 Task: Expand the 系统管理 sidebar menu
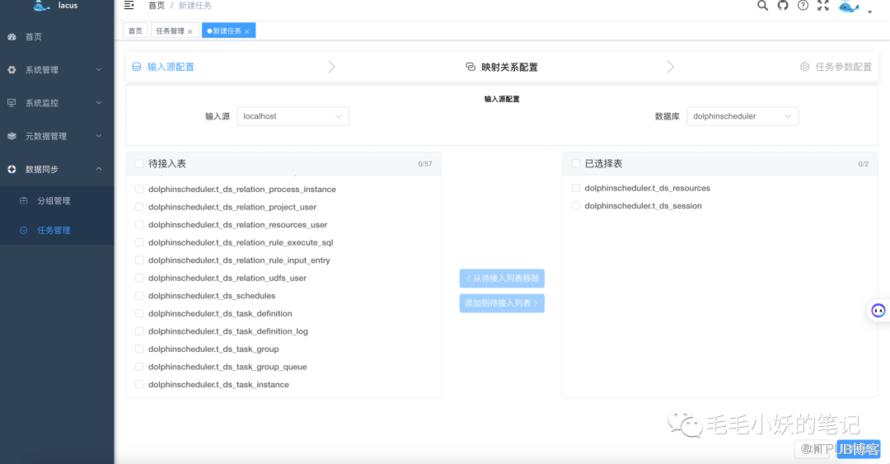click(x=57, y=70)
